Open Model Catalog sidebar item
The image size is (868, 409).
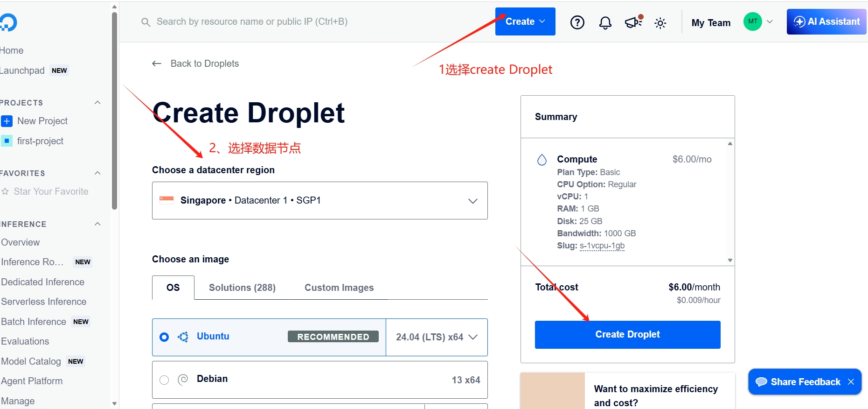click(x=31, y=361)
